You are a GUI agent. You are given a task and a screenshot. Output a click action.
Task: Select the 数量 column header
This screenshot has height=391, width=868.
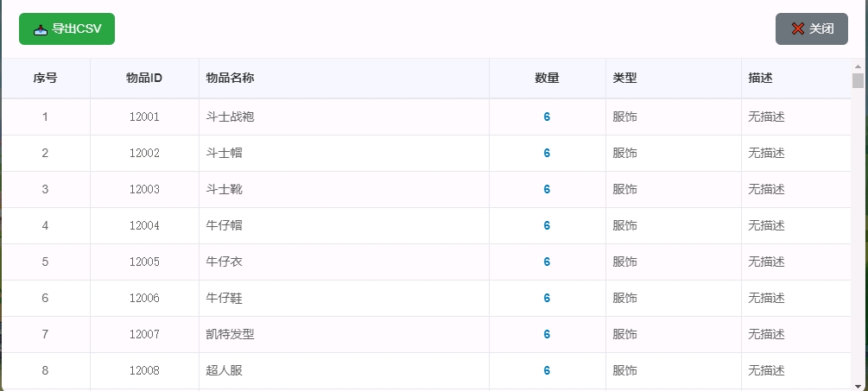(x=548, y=79)
